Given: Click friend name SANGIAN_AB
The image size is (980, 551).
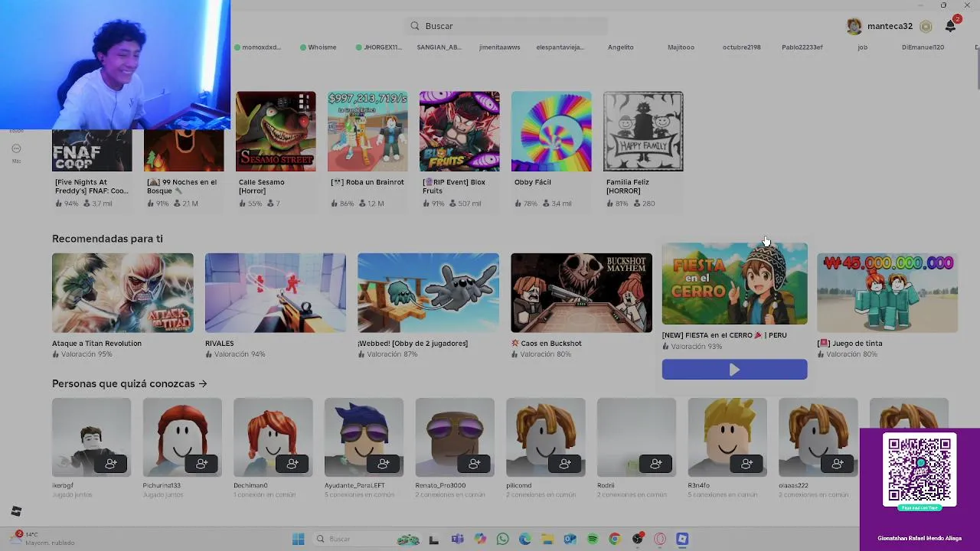Looking at the screenshot, I should coord(439,47).
